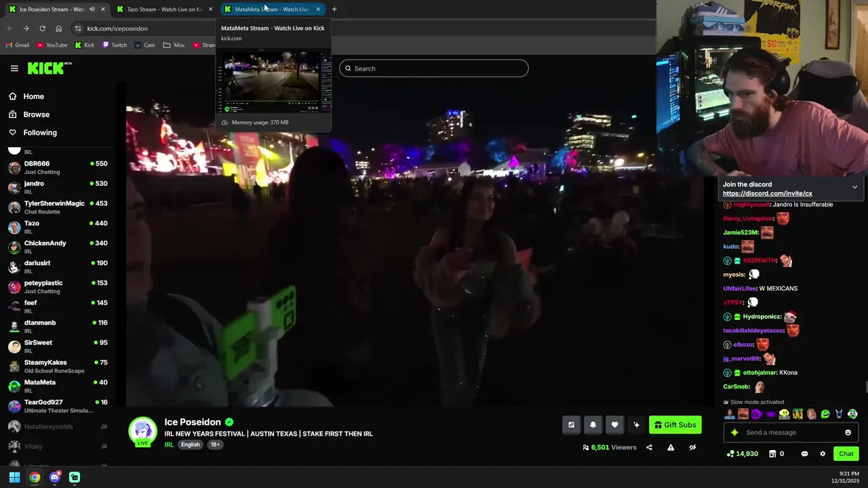
Task: Open the emote picker smiley icon
Action: (x=848, y=432)
